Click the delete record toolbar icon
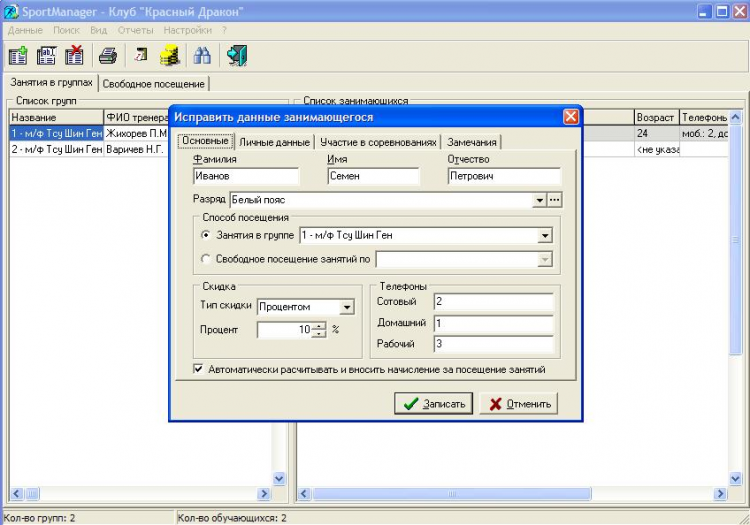This screenshot has height=525, width=750. point(74,56)
